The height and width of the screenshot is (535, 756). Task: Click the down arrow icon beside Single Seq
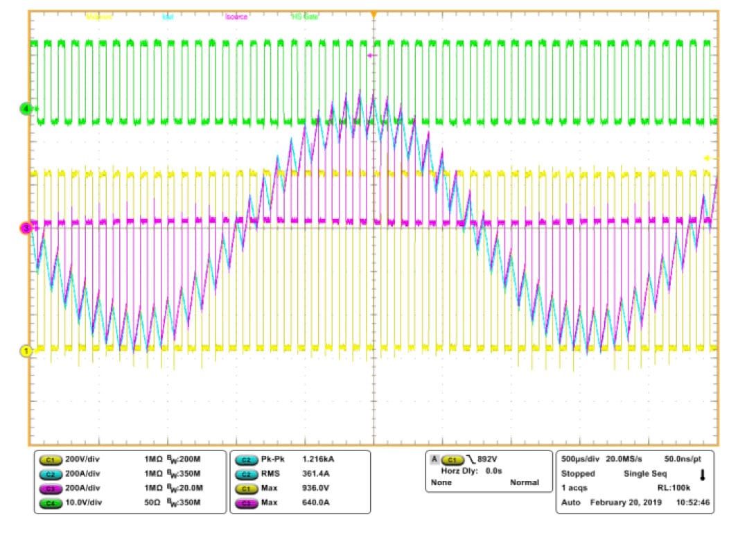click(x=702, y=475)
